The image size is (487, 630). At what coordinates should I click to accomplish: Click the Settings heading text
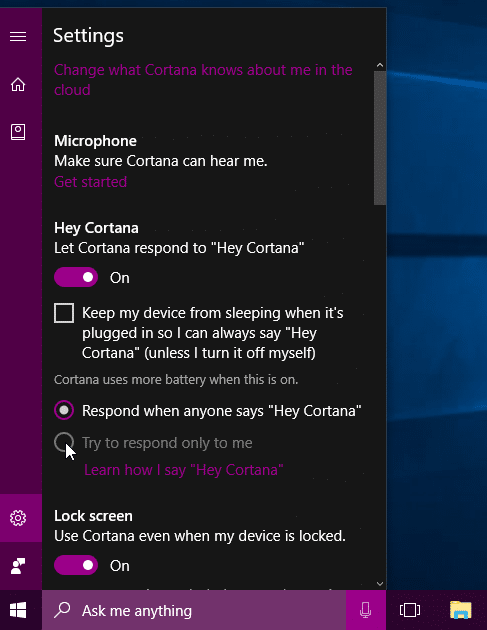[x=88, y=36]
